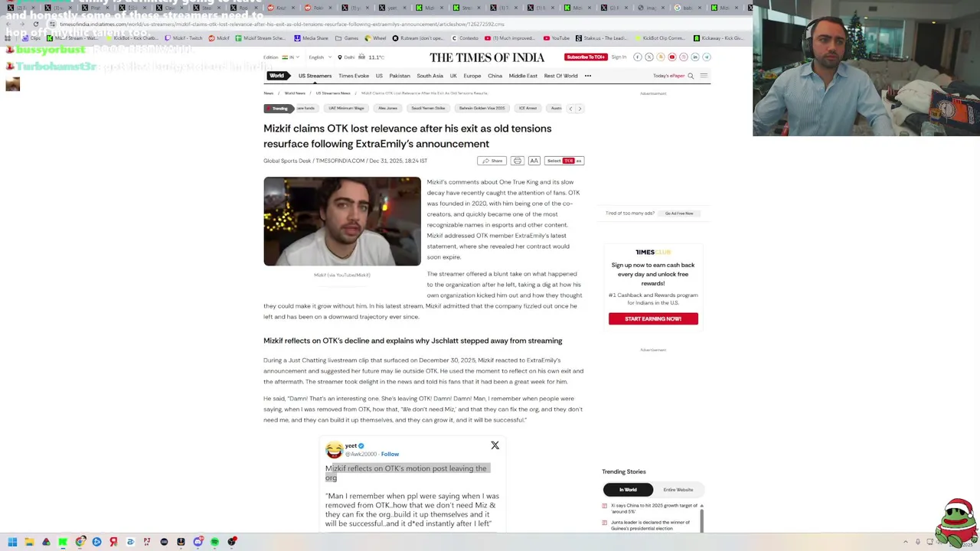Change text size with the AA icon
980x551 pixels.
[x=534, y=161]
